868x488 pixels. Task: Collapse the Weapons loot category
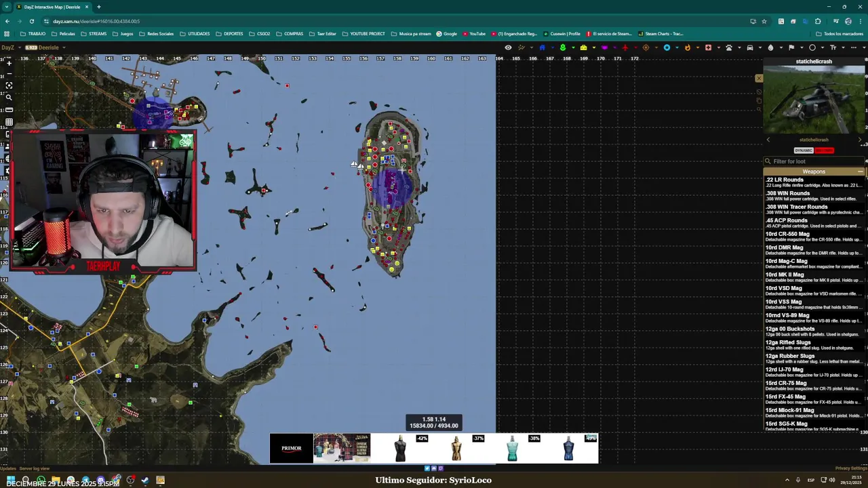coord(860,171)
